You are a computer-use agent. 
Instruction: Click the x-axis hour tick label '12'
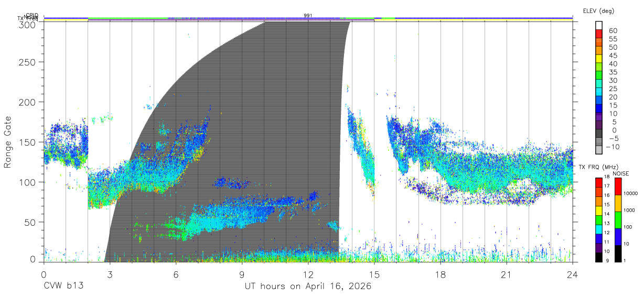click(x=308, y=274)
